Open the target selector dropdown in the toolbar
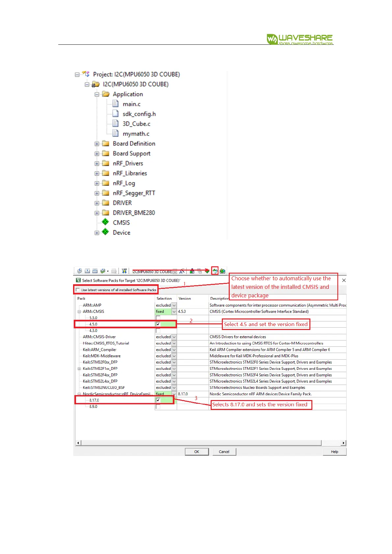The width and height of the screenshot is (392, 554). 175,272
